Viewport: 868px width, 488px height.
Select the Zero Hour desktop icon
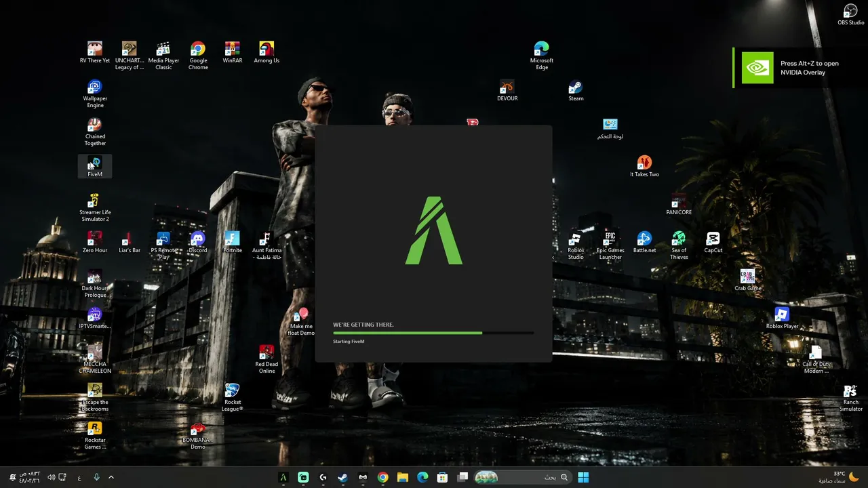pyautogui.click(x=95, y=242)
